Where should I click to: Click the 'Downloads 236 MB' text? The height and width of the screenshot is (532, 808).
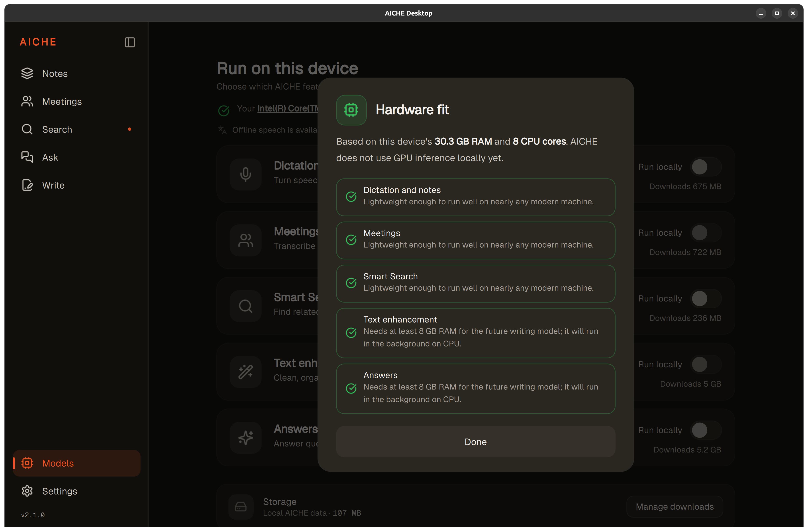685,318
